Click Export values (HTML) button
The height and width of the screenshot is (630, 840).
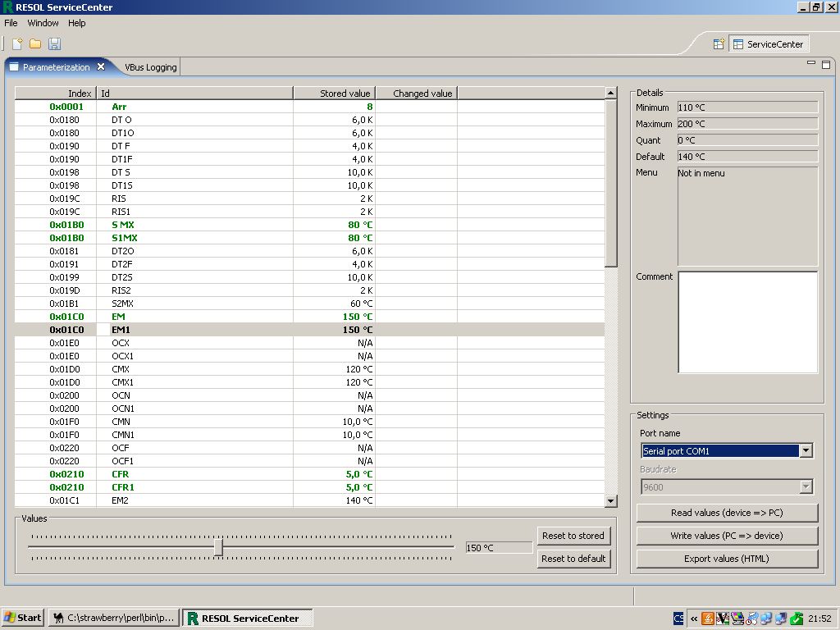[727, 559]
